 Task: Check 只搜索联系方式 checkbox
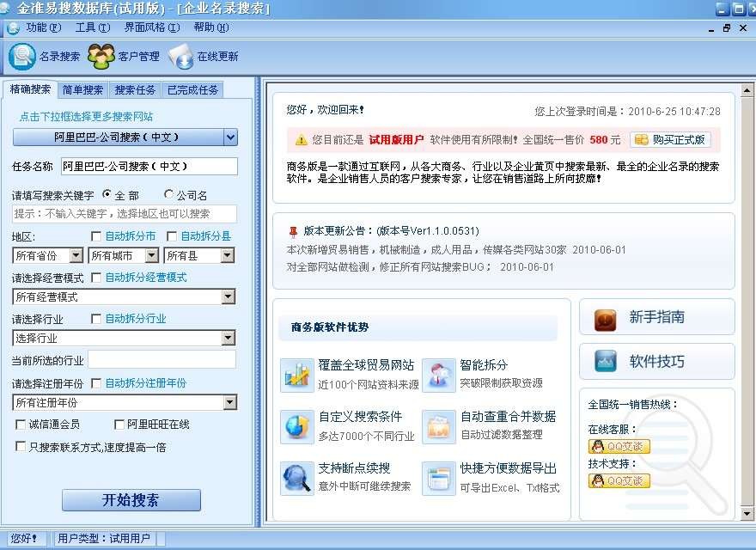(21, 446)
